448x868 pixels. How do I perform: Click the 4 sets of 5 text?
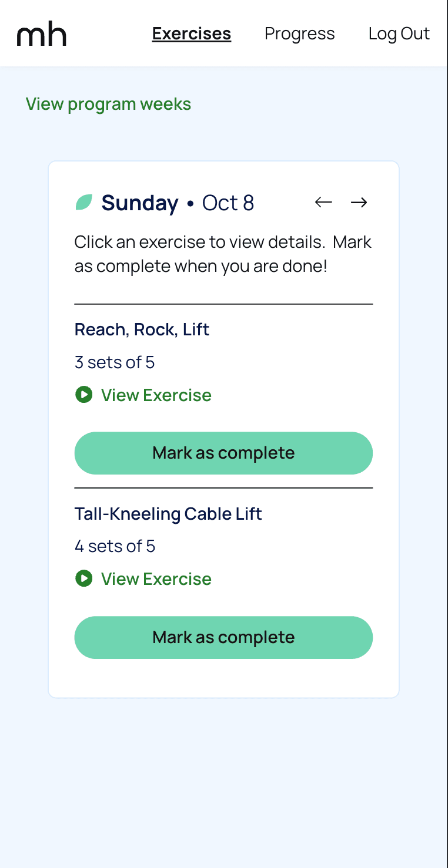[115, 546]
